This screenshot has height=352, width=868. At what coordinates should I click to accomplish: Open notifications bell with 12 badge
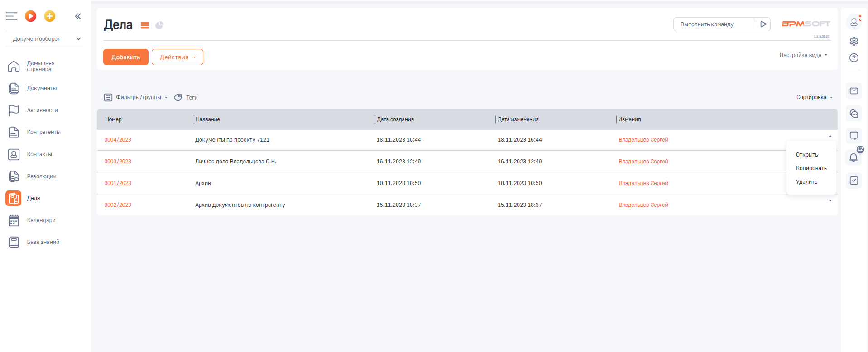tap(854, 157)
